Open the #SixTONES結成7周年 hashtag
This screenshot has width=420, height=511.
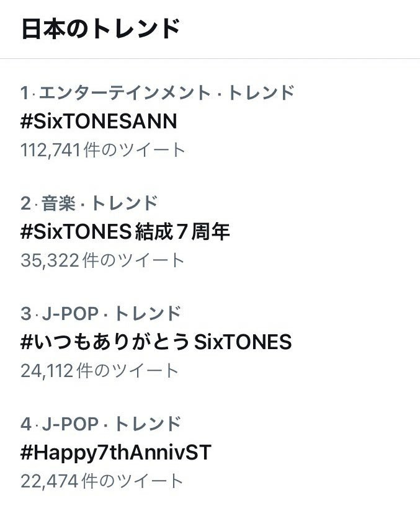pos(125,232)
